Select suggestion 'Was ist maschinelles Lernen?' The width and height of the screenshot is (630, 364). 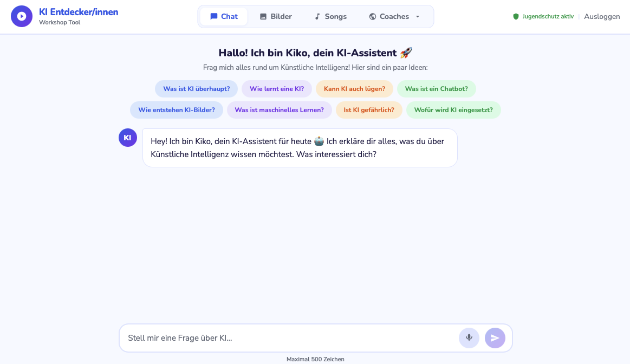click(279, 110)
